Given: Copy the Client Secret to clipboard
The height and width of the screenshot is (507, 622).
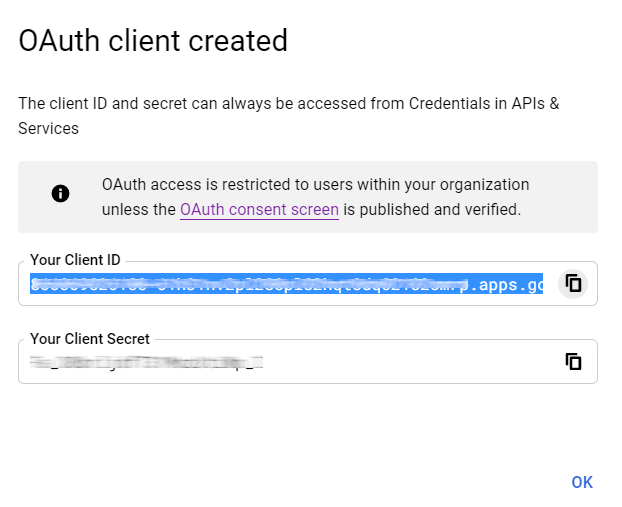Looking at the screenshot, I should tap(573, 361).
